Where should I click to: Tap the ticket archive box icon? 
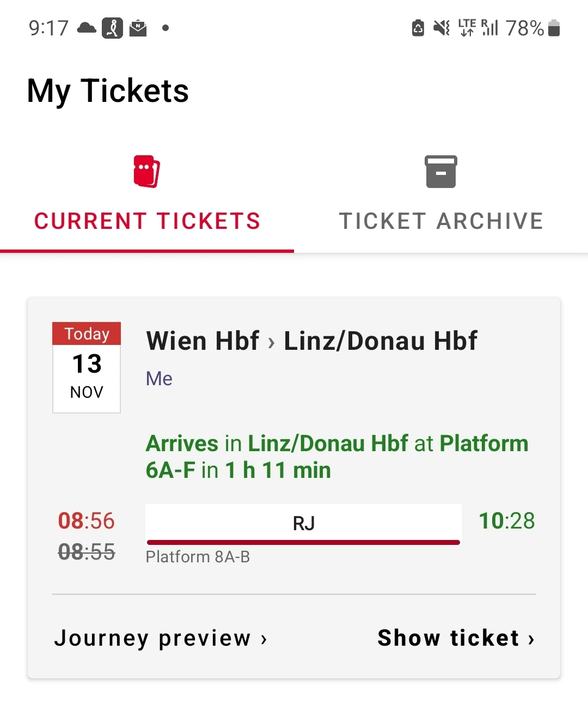(440, 172)
